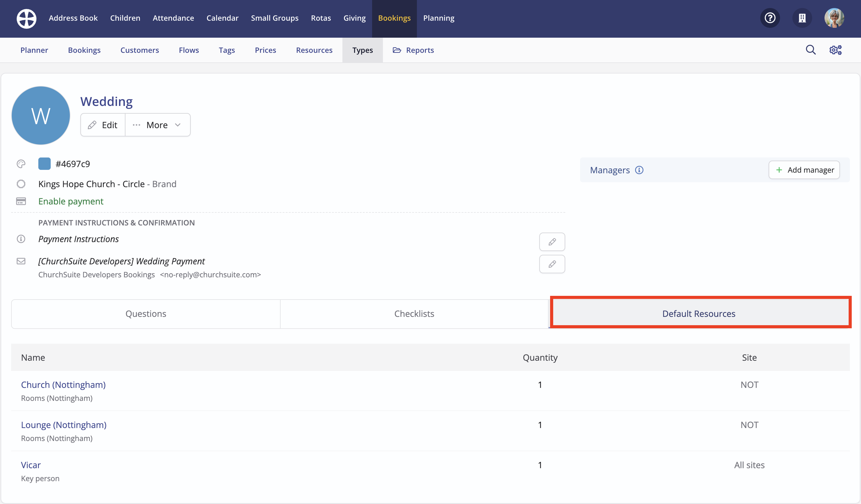
Task: Switch to the Checklists tab
Action: pos(414,313)
